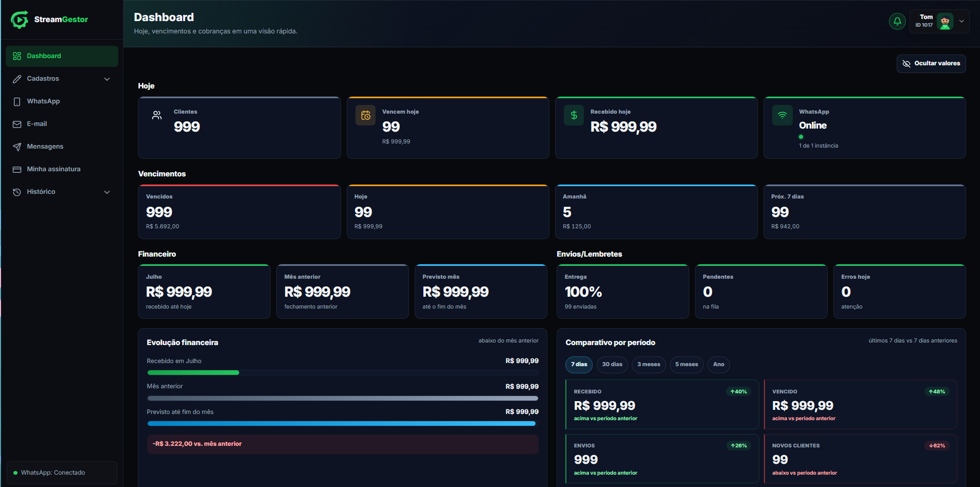The width and height of the screenshot is (980, 487).
Task: Select the 3 meses period tab
Action: coord(649,365)
